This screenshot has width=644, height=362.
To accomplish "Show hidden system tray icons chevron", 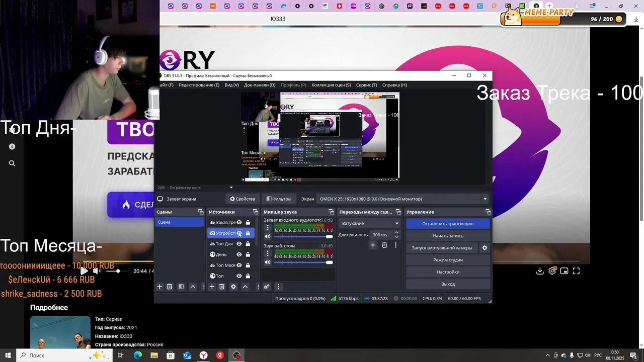I will tap(547, 355).
